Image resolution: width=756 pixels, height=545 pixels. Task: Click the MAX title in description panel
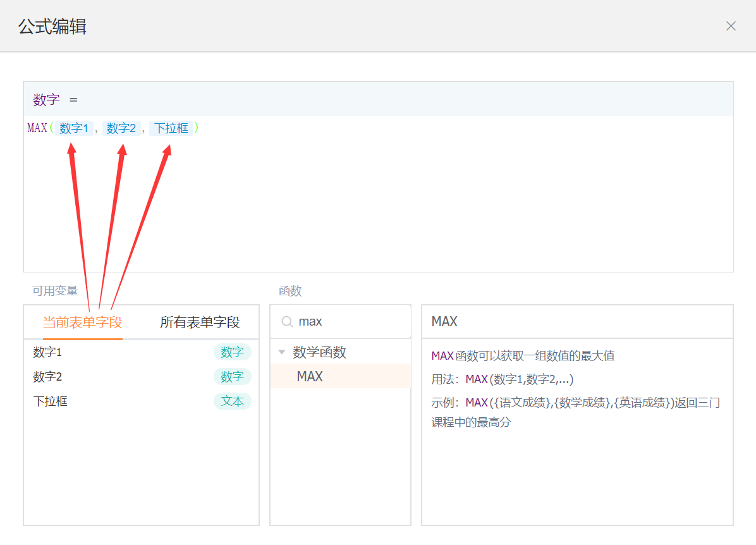pyautogui.click(x=444, y=322)
